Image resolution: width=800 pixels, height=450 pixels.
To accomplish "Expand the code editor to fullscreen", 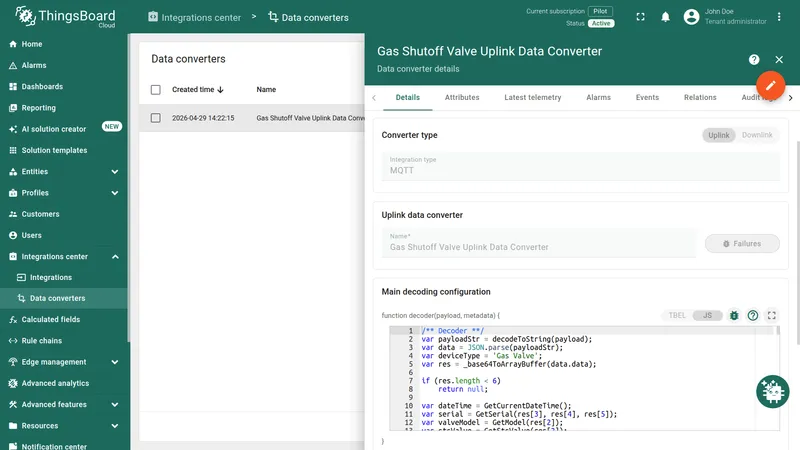I will coord(771,315).
